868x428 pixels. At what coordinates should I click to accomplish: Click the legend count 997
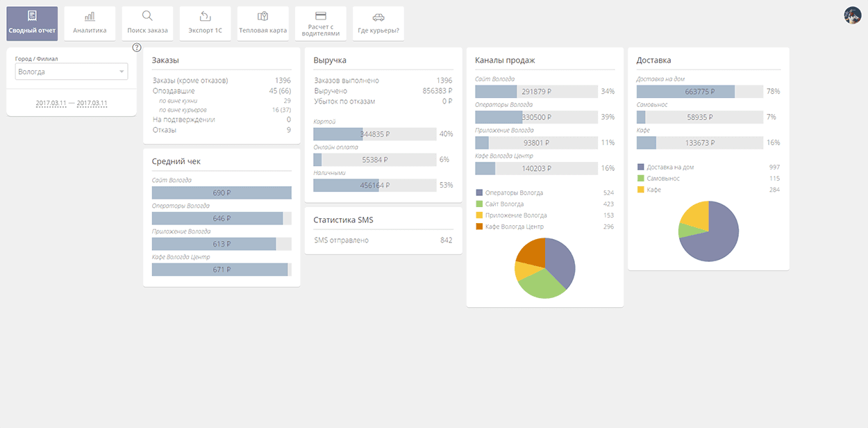[774, 167]
